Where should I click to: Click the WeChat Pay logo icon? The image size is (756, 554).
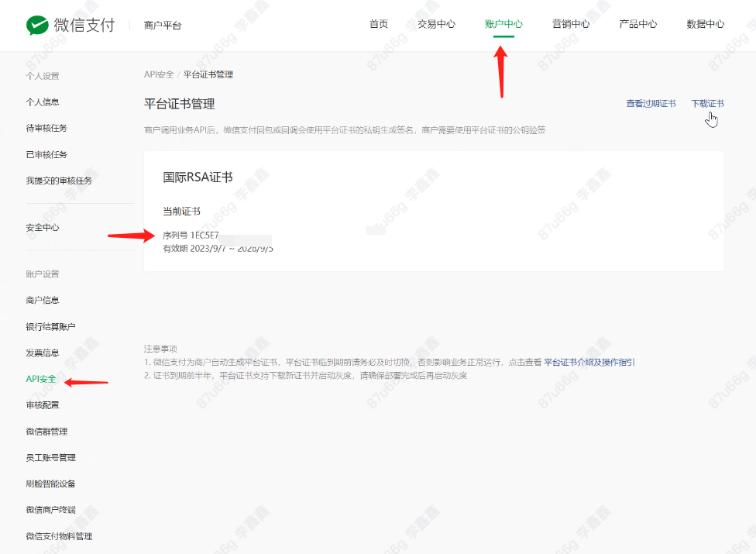tap(37, 26)
